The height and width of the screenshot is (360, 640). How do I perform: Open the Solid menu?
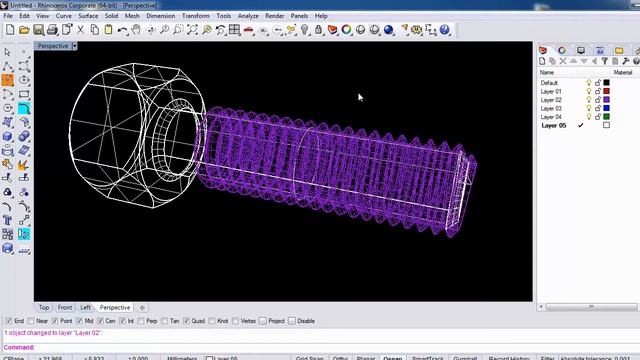coord(111,16)
